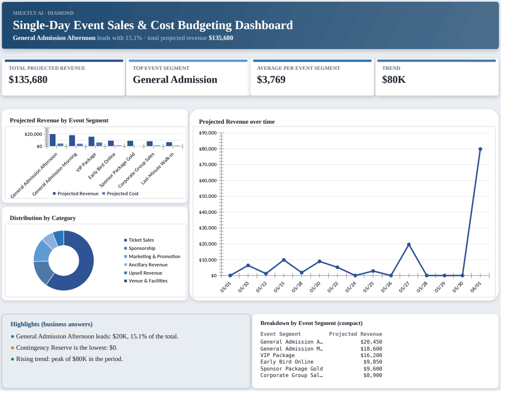
Task: Click the $10,000 y-axis label on line chart
Action: coord(208,260)
